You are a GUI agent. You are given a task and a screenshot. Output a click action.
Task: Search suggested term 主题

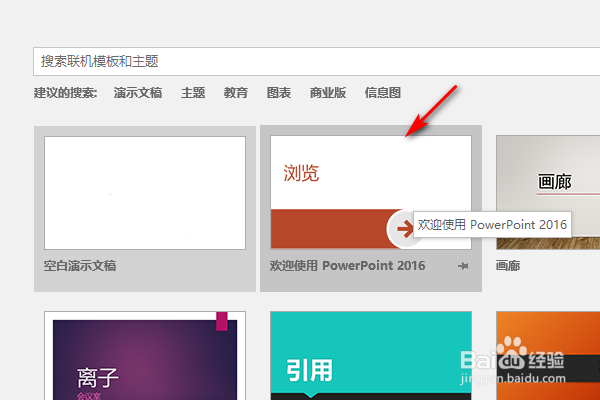(193, 93)
